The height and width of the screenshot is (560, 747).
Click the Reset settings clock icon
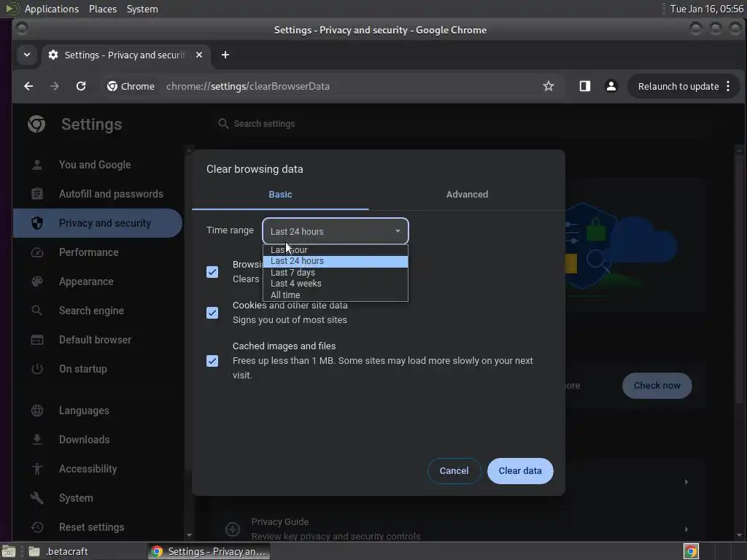click(x=37, y=527)
